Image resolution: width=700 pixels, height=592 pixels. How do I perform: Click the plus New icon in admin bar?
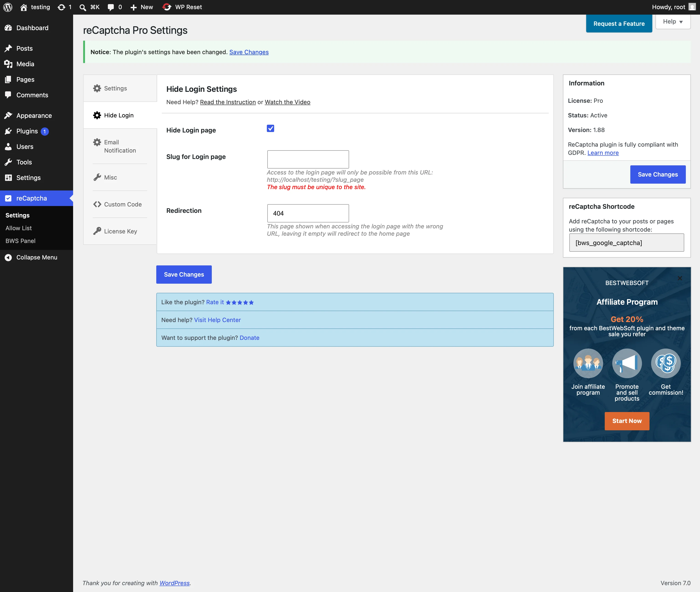click(133, 7)
